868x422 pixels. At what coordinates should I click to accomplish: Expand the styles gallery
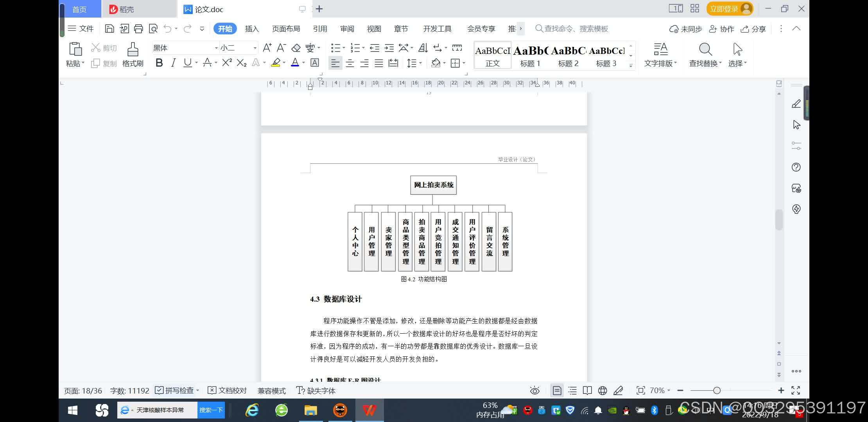[631, 65]
